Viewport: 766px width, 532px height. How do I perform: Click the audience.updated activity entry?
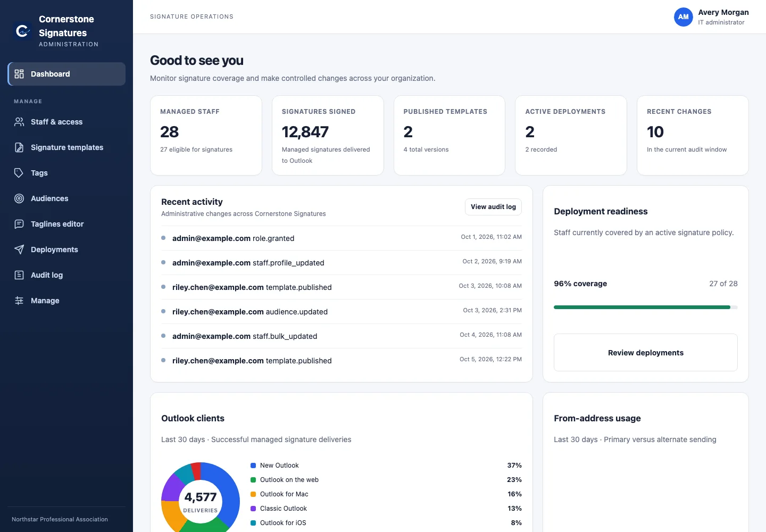(342, 311)
